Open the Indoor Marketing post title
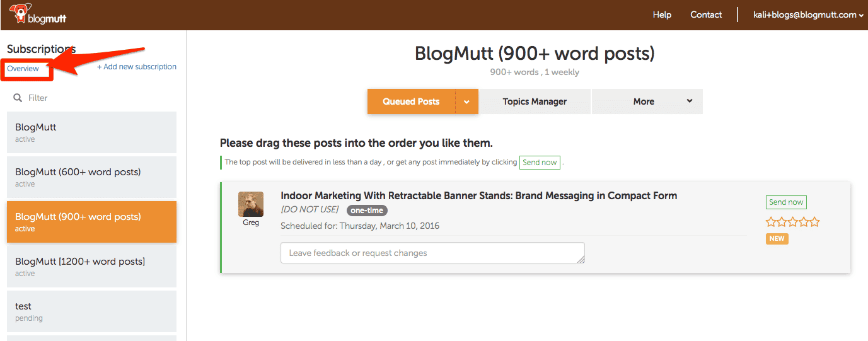The image size is (868, 341). [479, 195]
